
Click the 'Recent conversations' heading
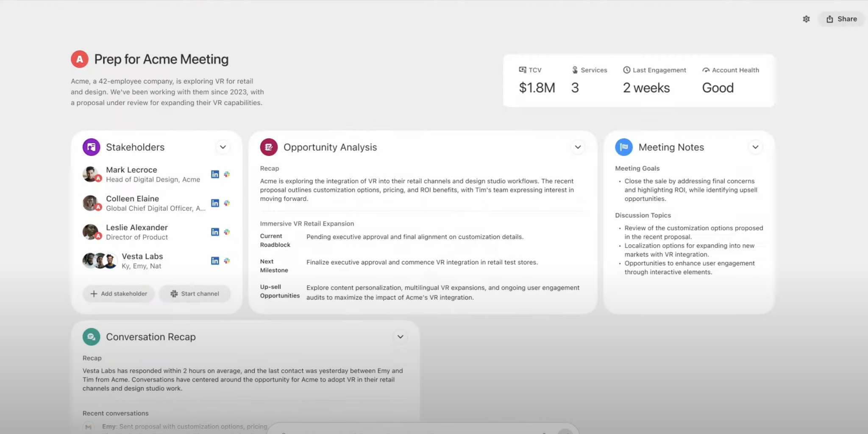coord(116,413)
